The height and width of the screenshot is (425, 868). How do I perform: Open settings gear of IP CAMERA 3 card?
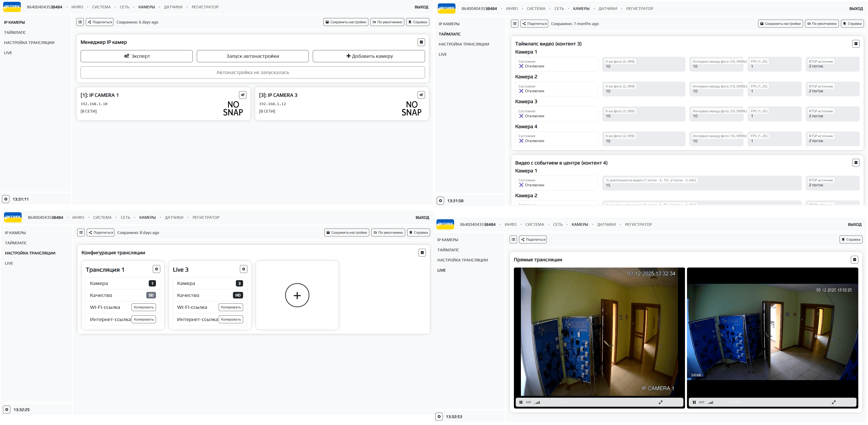[x=421, y=95]
